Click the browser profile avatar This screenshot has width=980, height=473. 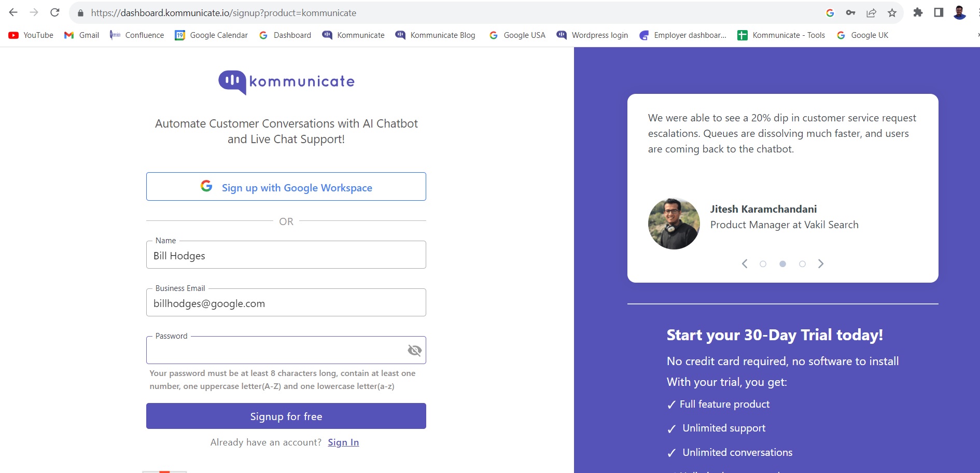pos(959,12)
